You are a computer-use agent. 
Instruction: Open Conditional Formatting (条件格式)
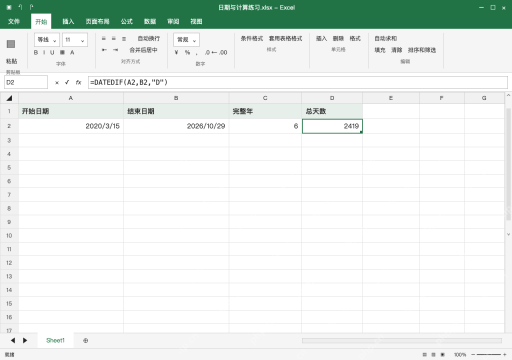click(252, 39)
